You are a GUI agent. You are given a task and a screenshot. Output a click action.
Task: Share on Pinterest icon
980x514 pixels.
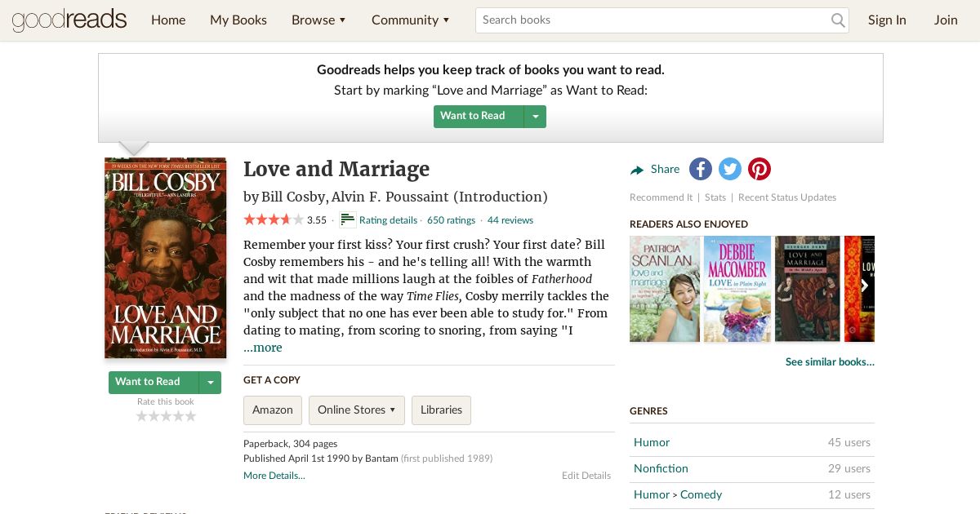click(x=759, y=169)
